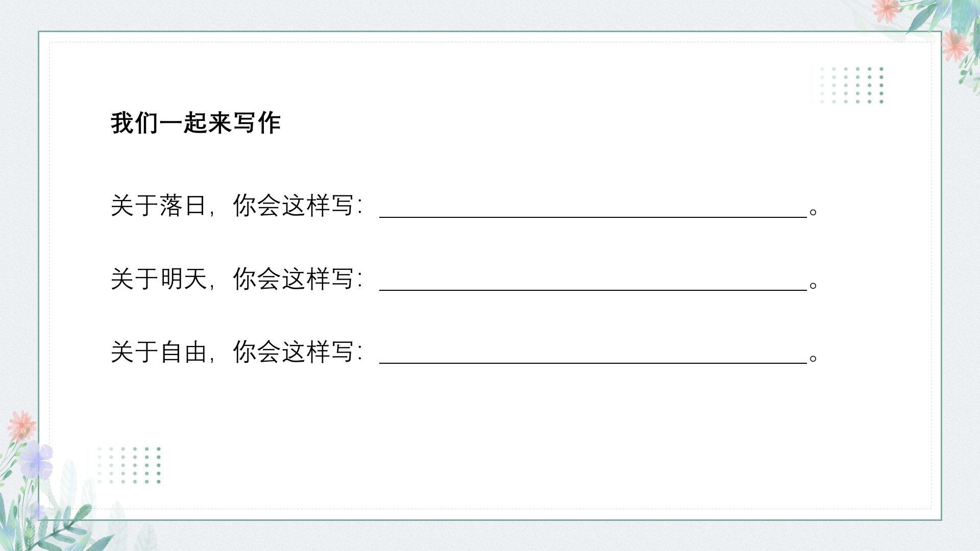This screenshot has height=551, width=980.
Task: Click the top-right green dot pattern
Action: tap(846, 85)
